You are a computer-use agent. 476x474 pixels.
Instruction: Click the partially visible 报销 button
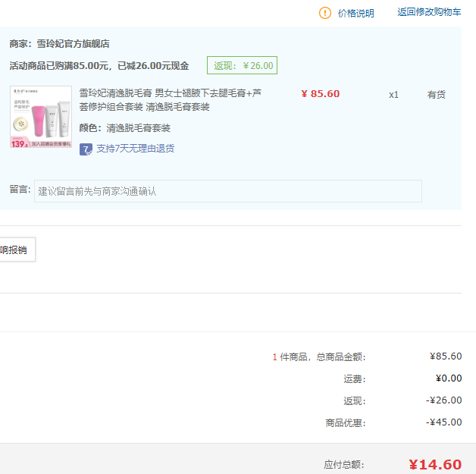(15, 250)
